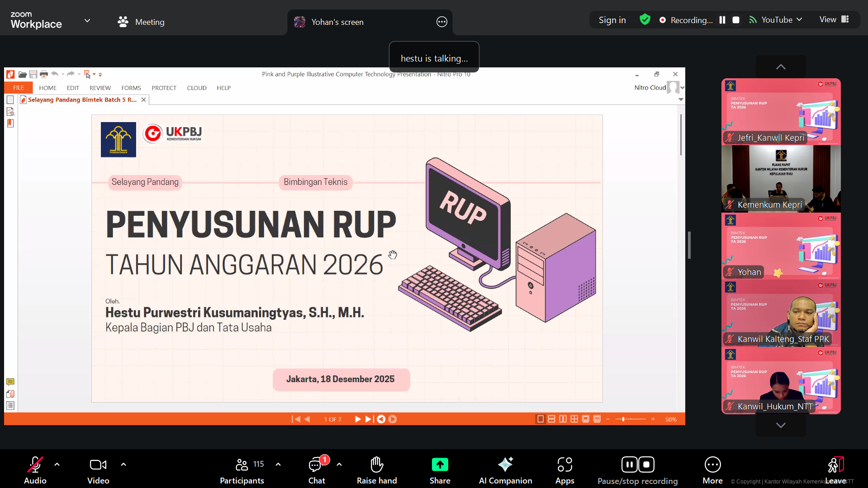Pause the meeting recording in the top bar
Screen dimensions: 868x488
[x=722, y=20]
